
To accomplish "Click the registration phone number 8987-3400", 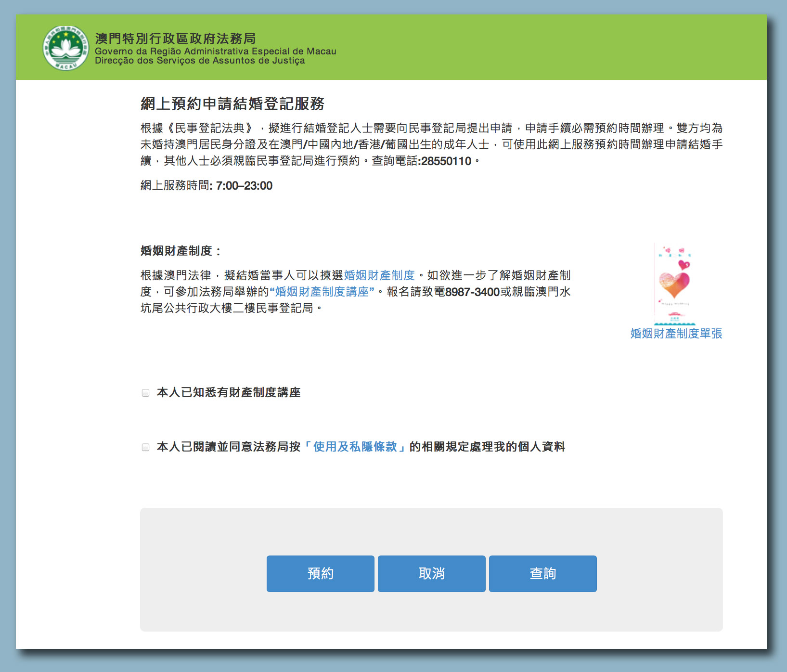I will pyautogui.click(x=472, y=292).
